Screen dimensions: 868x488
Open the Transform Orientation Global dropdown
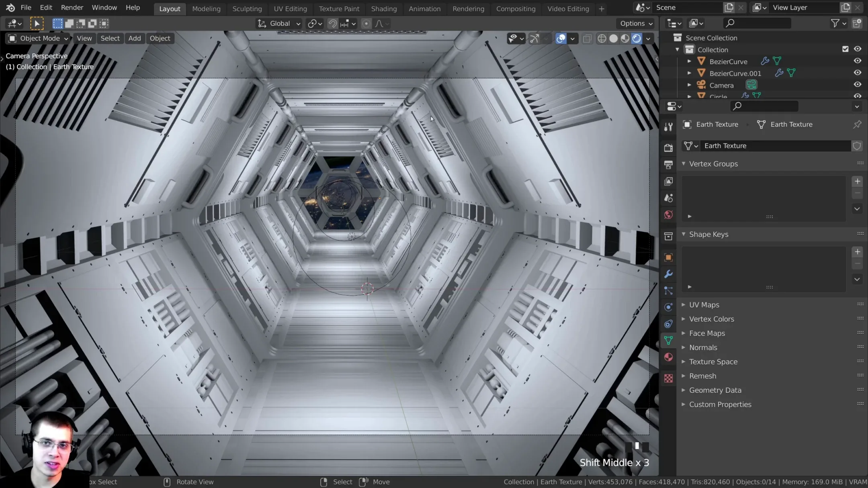point(278,23)
